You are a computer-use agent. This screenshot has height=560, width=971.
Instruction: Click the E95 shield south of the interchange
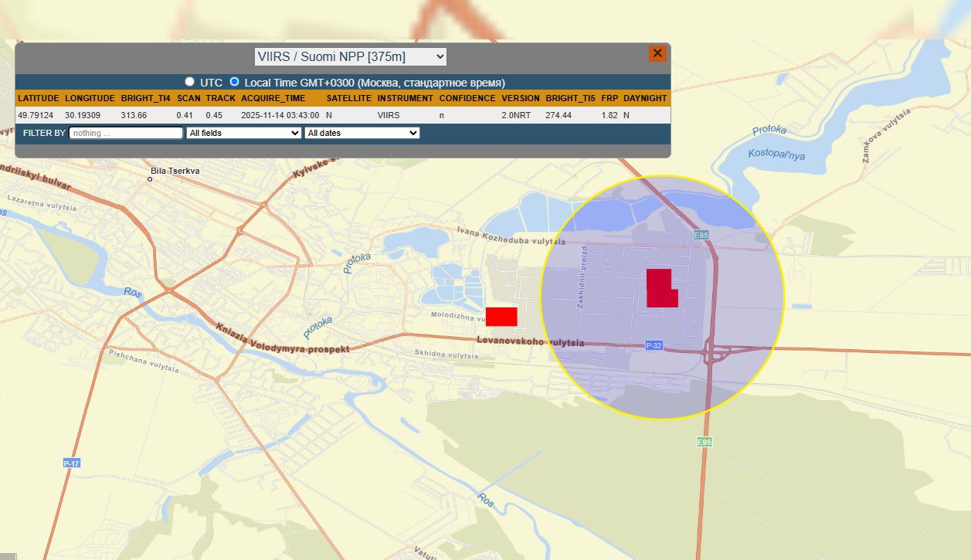[703, 443]
